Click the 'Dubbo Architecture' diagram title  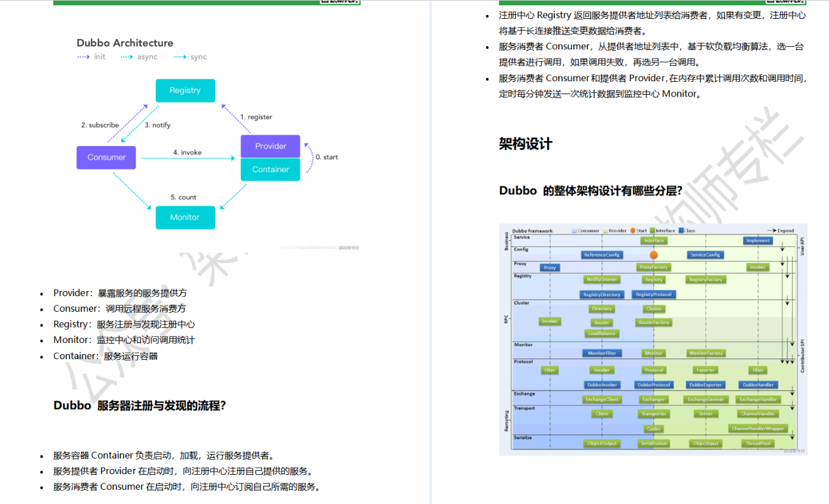[x=125, y=43]
